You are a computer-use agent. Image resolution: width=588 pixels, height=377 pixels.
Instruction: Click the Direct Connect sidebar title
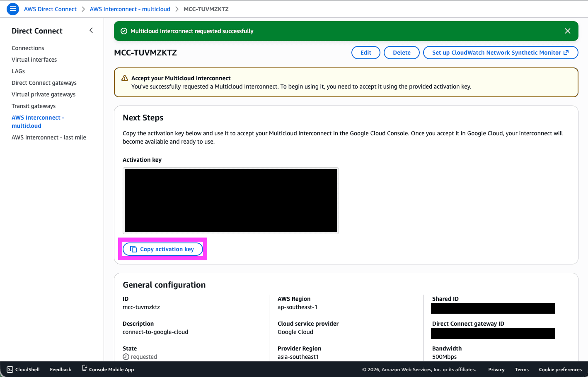point(37,31)
